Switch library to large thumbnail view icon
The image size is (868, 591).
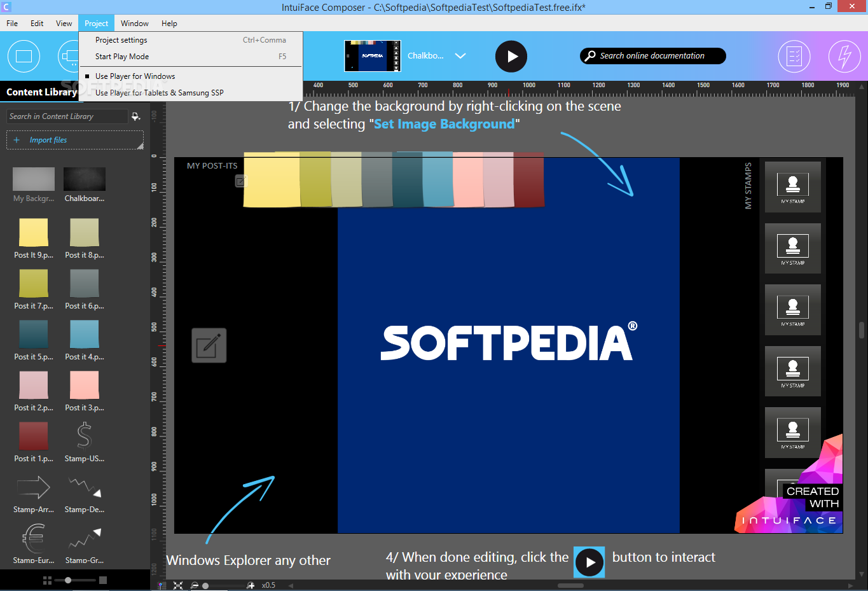[103, 580]
